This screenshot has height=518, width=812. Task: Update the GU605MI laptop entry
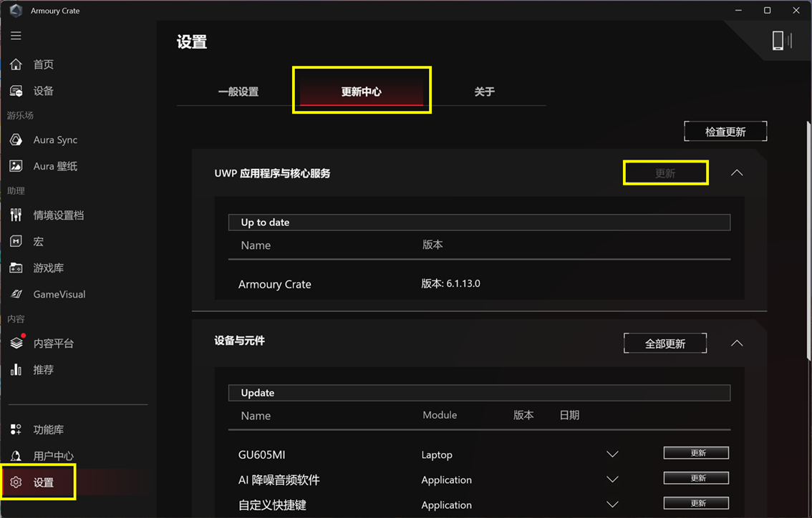[696, 453]
